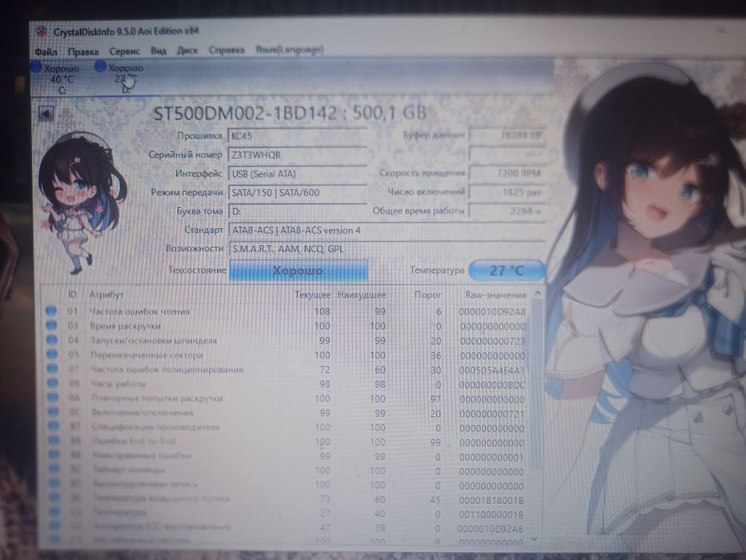This screenshot has height=560, width=746.
Task: Click raw value 000505A4E4A1
Action: pyautogui.click(x=492, y=370)
